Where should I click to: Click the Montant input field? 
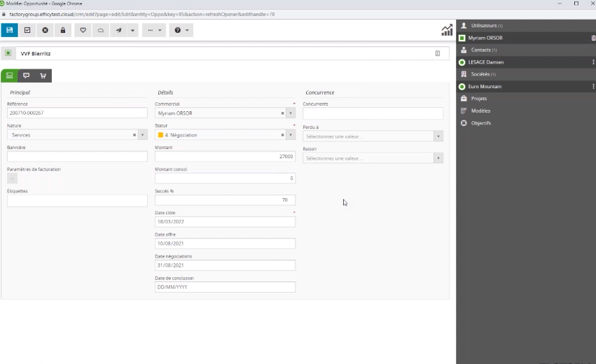point(224,157)
